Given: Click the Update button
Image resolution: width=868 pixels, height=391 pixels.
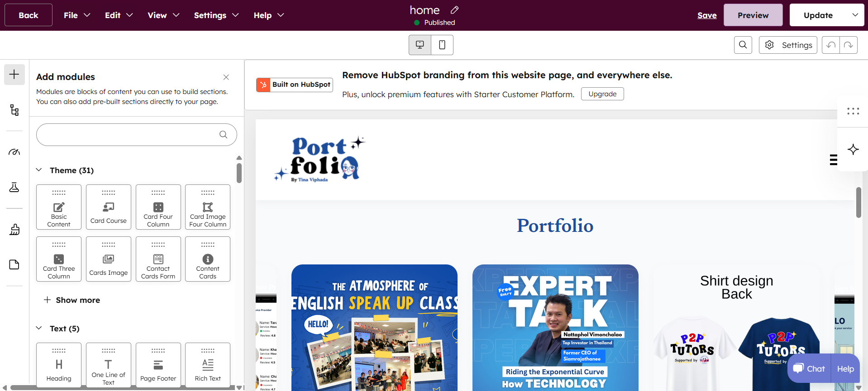Looking at the screenshot, I should click(x=818, y=15).
